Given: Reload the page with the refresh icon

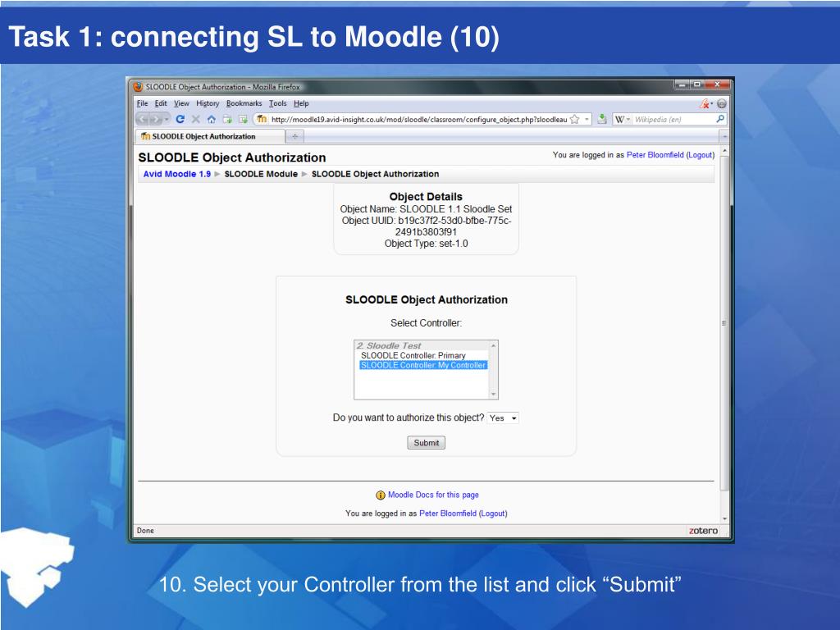Looking at the screenshot, I should [x=180, y=120].
